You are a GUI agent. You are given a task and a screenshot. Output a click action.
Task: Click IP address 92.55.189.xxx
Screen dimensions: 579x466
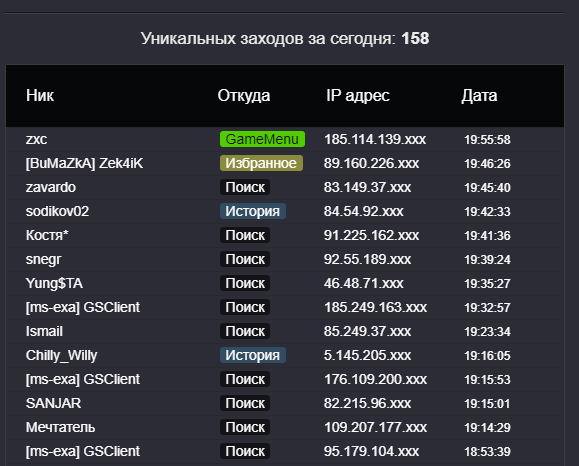coord(367,259)
